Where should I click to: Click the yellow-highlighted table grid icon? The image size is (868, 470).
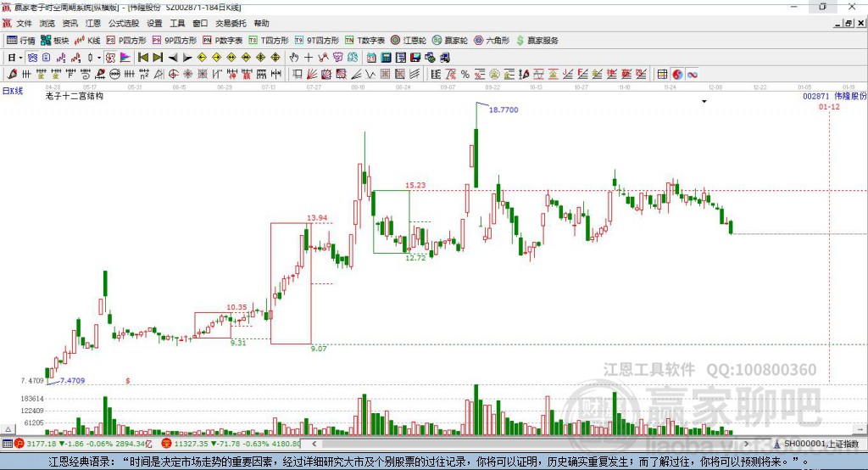pos(662,75)
